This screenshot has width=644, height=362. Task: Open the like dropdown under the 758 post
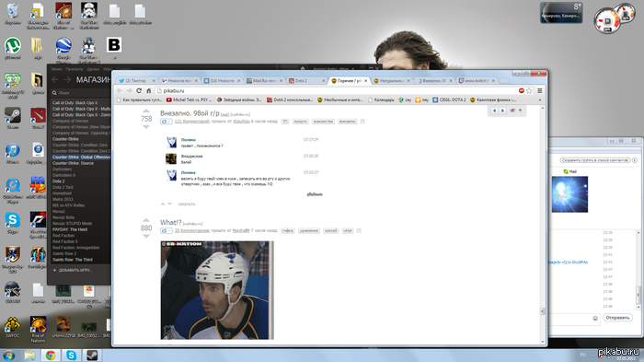click(166, 122)
